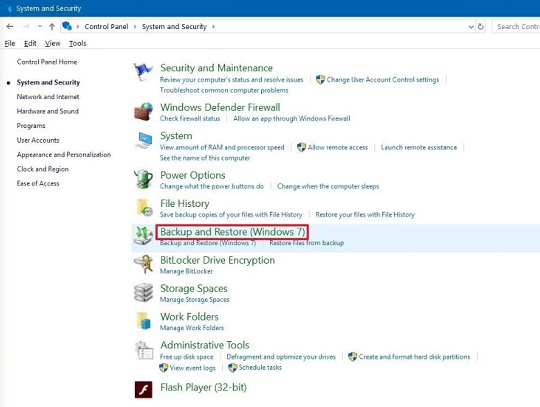Open Manage BitLocker link

click(186, 271)
